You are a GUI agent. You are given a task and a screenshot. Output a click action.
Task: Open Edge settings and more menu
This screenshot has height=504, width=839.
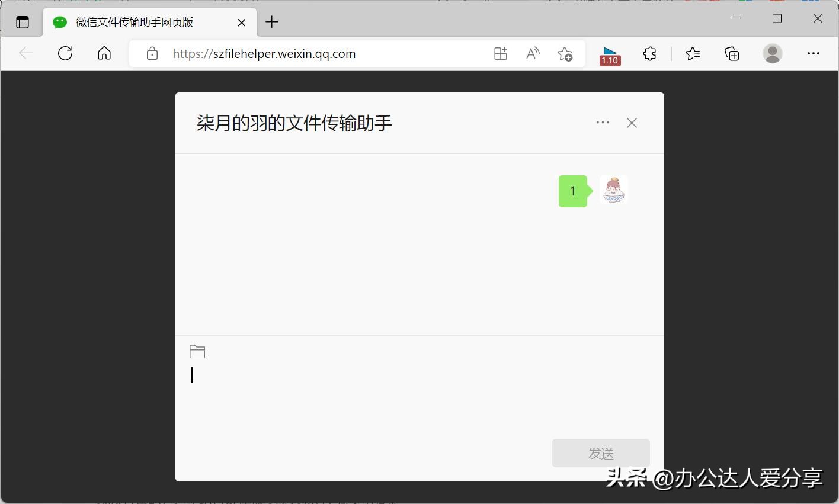point(813,53)
